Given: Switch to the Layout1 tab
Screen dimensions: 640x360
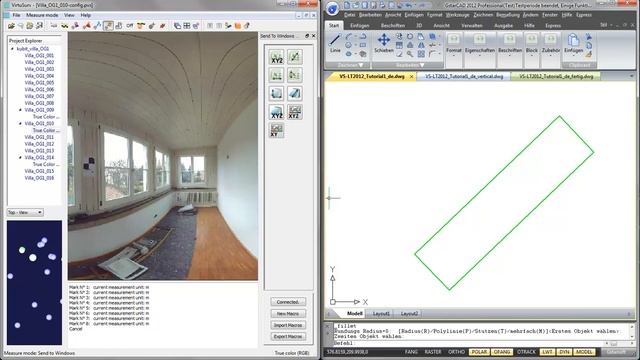Looking at the screenshot, I should [381, 313].
